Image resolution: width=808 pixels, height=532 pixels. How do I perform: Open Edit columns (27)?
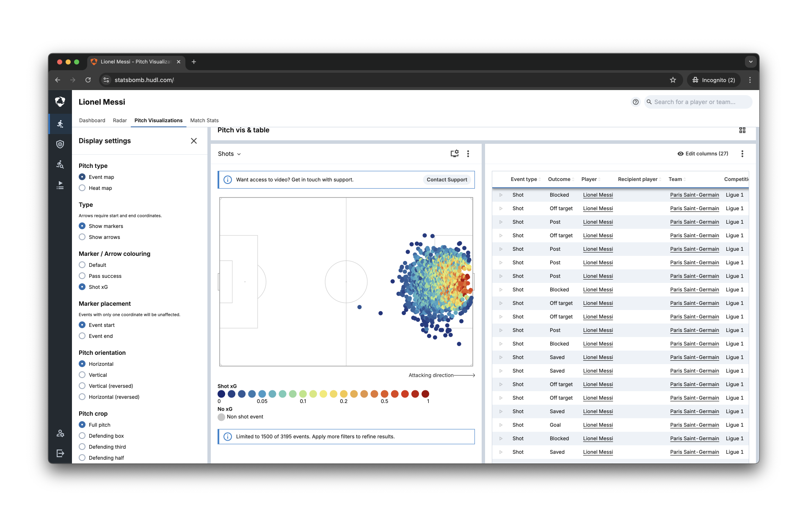coord(703,154)
